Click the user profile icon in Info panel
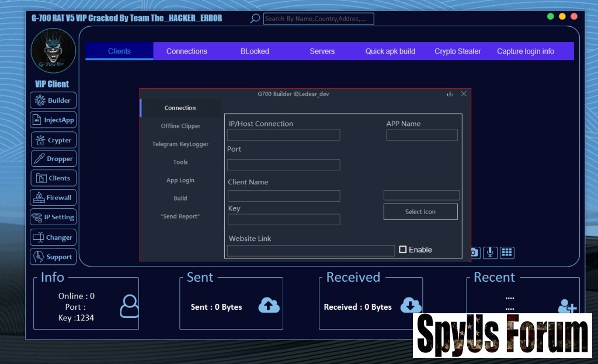598x364 pixels. [130, 306]
